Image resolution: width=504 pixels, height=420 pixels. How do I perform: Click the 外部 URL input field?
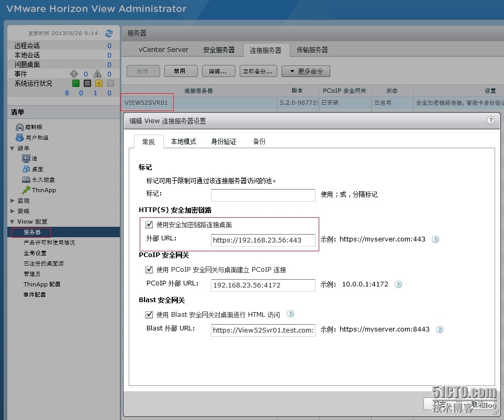tap(263, 240)
